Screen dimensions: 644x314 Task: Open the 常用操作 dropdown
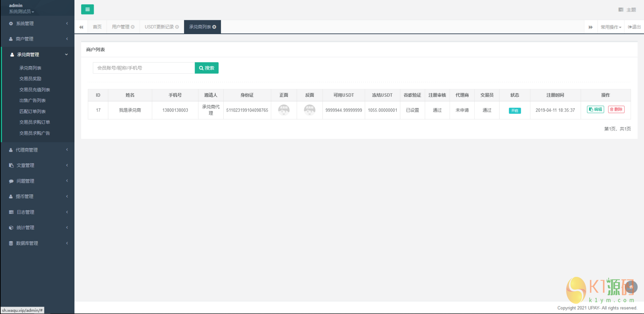click(611, 27)
